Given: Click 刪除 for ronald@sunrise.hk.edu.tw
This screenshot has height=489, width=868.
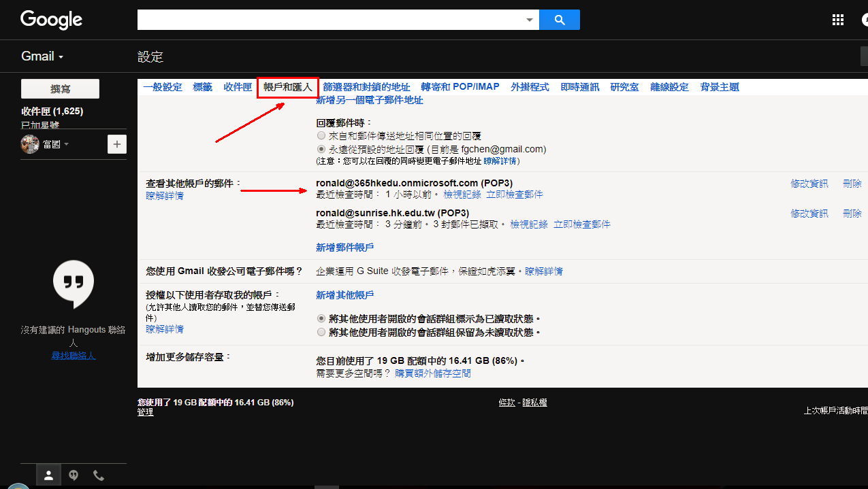Looking at the screenshot, I should coord(852,214).
